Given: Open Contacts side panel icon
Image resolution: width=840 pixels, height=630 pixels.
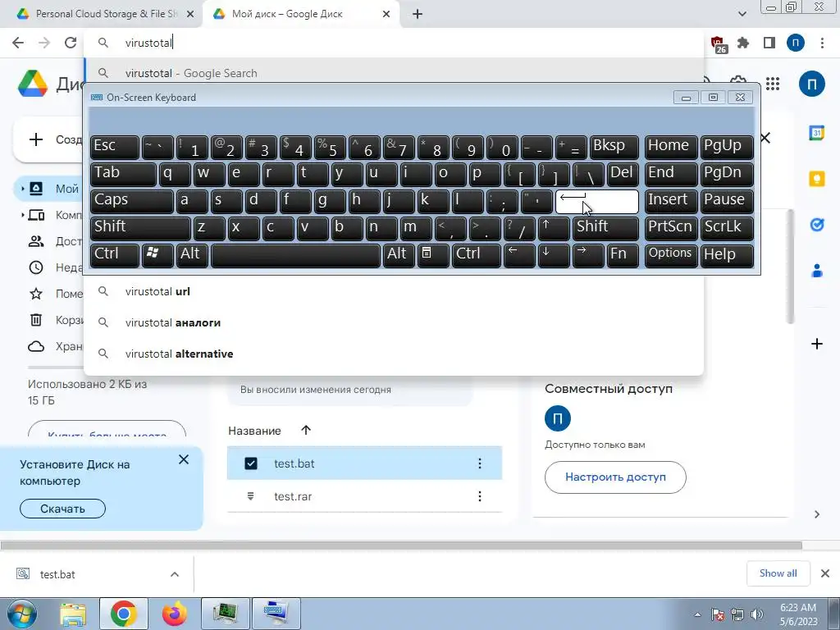Looking at the screenshot, I should (816, 271).
